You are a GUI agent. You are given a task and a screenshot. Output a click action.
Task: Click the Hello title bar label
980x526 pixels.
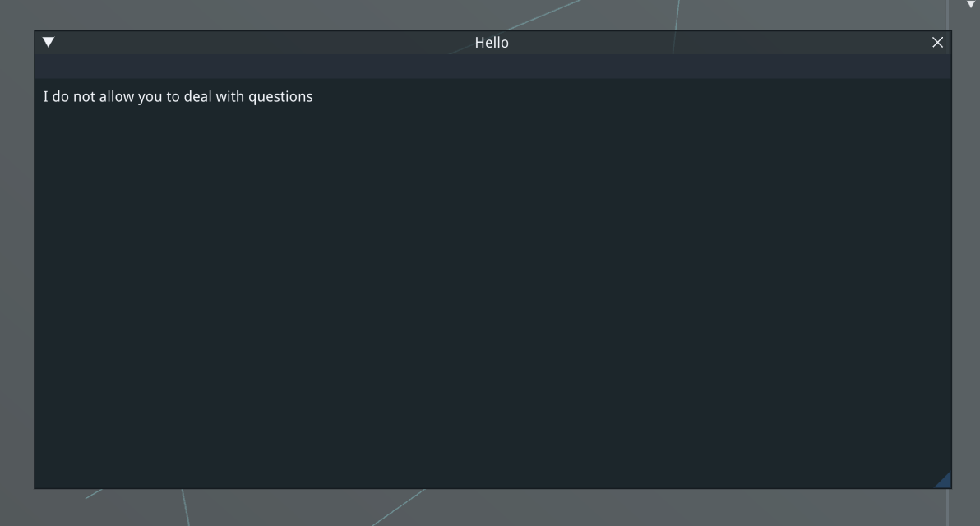click(491, 42)
